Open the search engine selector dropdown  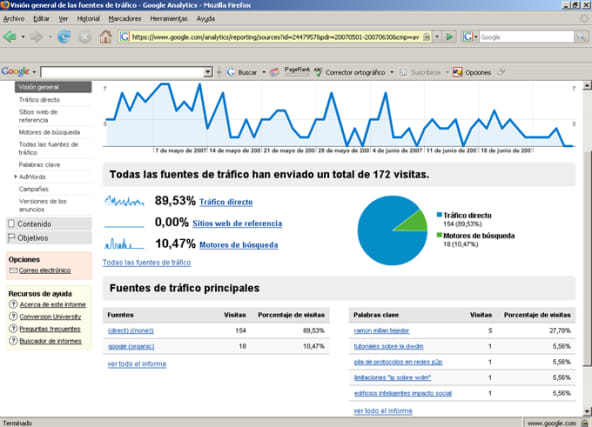pos(476,37)
